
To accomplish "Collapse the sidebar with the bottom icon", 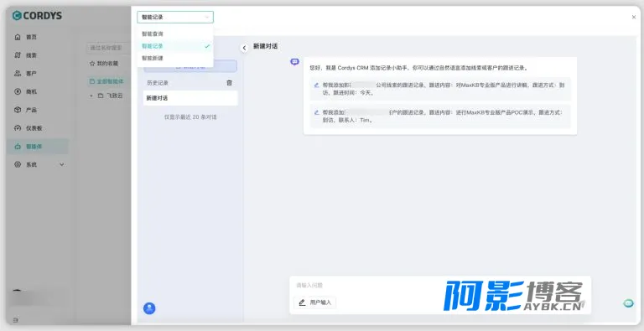I will 15,319.
